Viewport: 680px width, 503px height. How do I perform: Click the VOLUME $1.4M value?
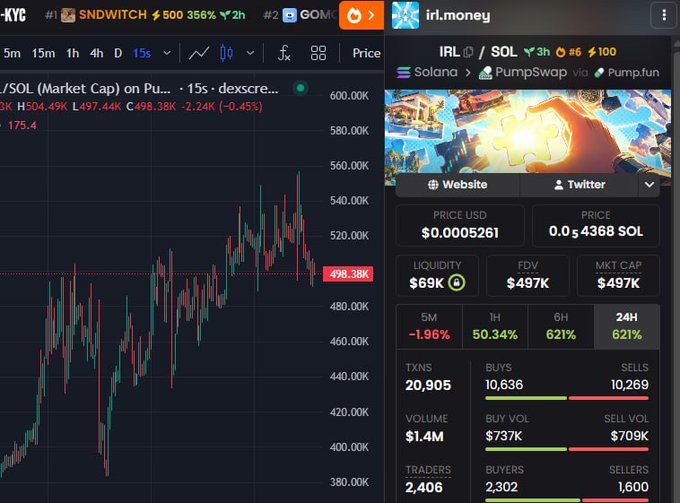(425, 436)
